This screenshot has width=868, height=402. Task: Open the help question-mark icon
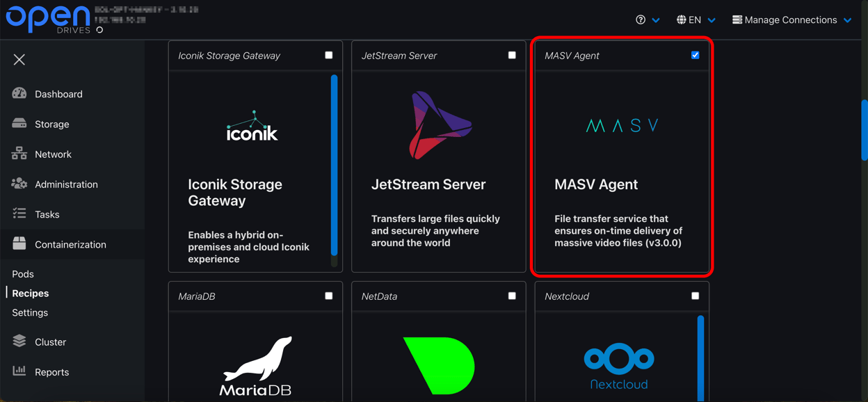point(641,19)
